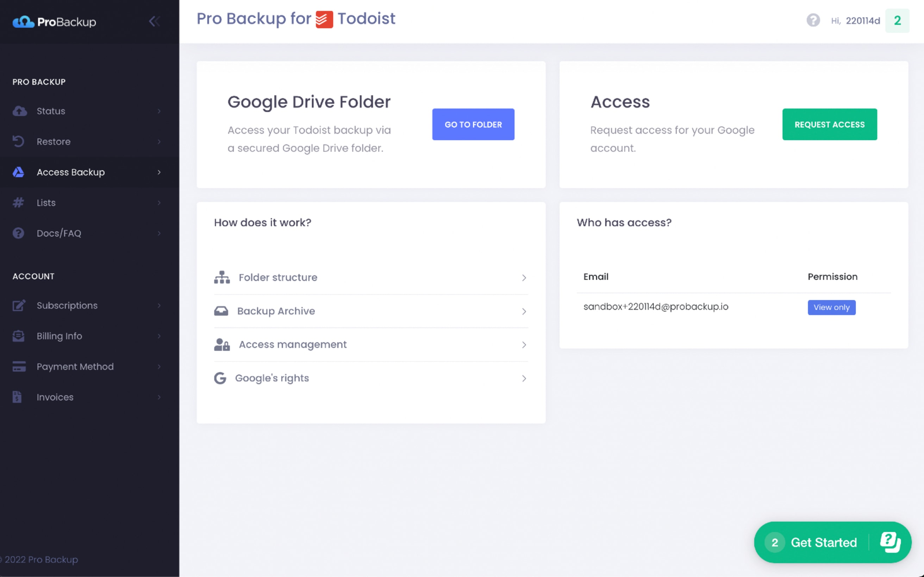This screenshot has width=924, height=577.
Task: Click the Billing Info envelope icon
Action: (x=18, y=336)
